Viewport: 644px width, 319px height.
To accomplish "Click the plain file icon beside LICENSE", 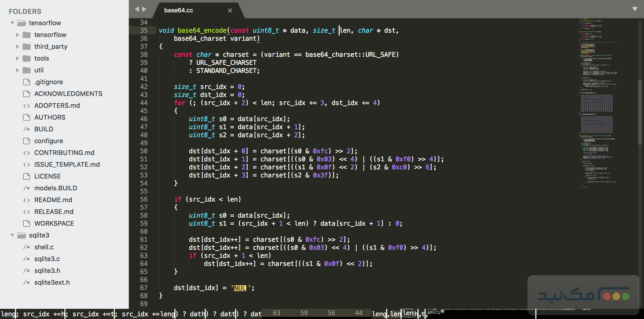I will 27,176.
